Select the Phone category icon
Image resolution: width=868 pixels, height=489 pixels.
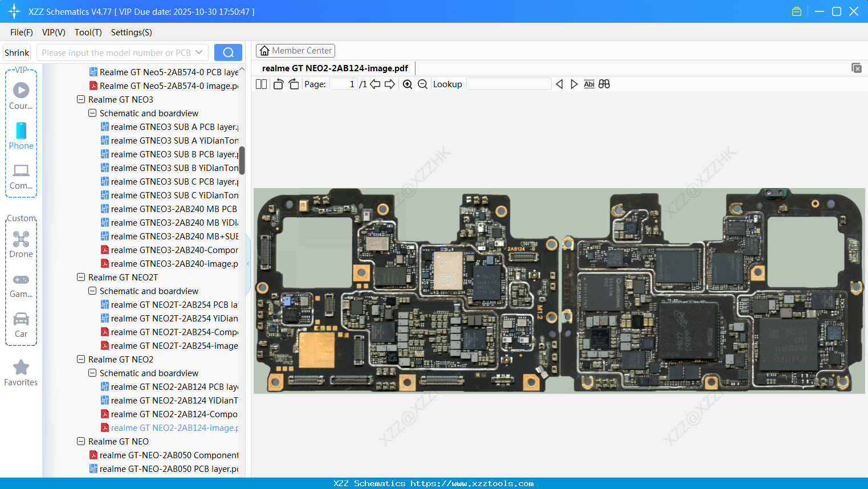[21, 136]
